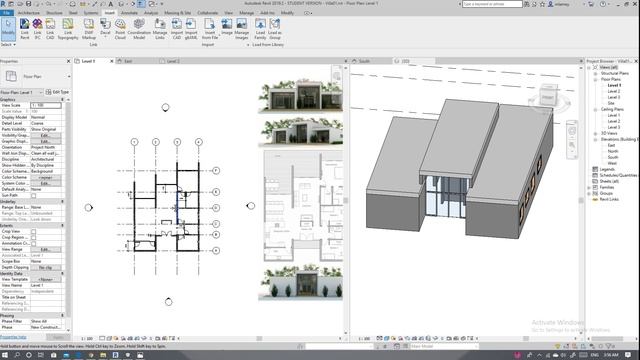Open the Select panel dropdown

click(x=8, y=44)
